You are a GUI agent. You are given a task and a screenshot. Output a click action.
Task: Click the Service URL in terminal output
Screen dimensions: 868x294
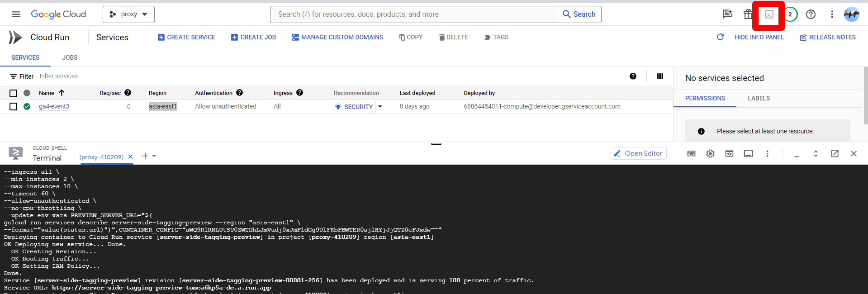tap(161, 288)
